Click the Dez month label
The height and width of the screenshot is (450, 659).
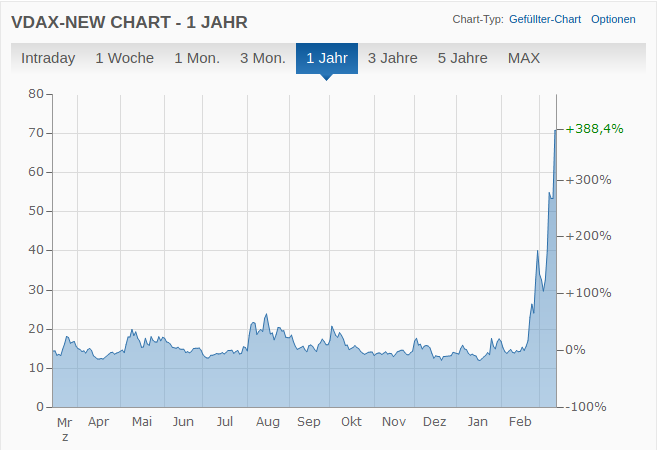[435, 421]
